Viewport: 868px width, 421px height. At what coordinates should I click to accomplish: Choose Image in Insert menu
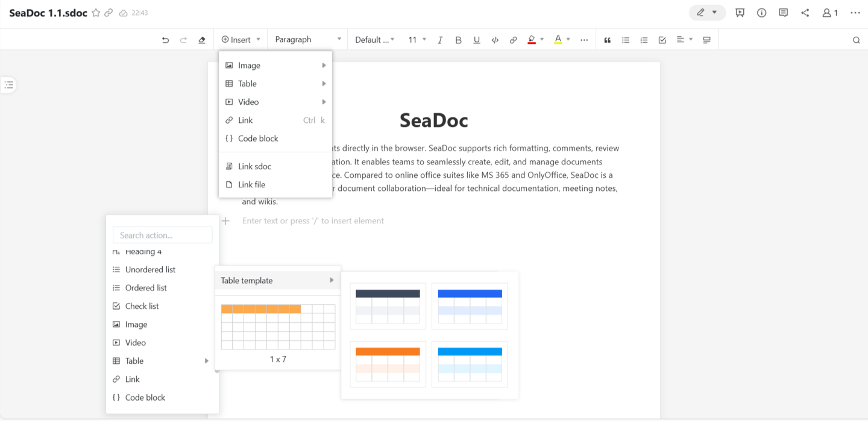point(275,66)
